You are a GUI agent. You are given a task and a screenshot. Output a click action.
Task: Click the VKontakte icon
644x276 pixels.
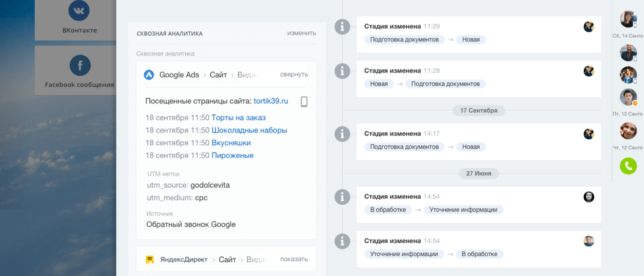(x=79, y=11)
